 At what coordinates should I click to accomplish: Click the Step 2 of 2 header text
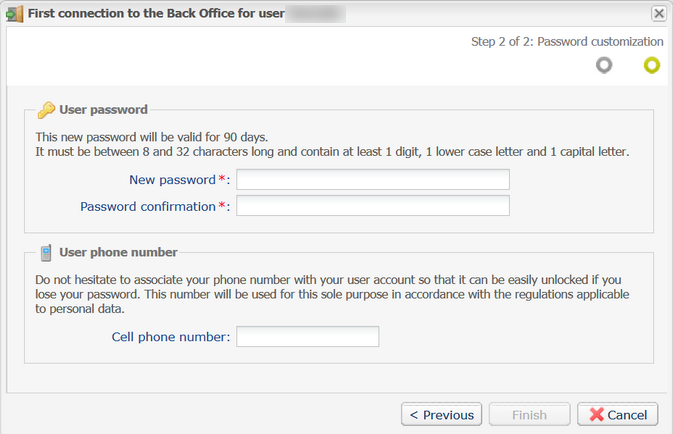tap(567, 42)
